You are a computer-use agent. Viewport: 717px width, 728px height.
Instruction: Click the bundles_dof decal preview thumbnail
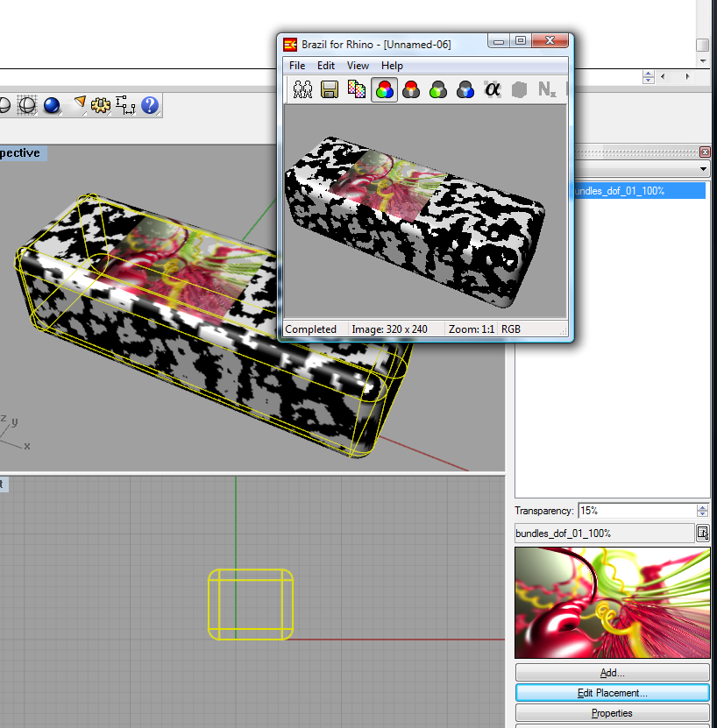(x=612, y=603)
